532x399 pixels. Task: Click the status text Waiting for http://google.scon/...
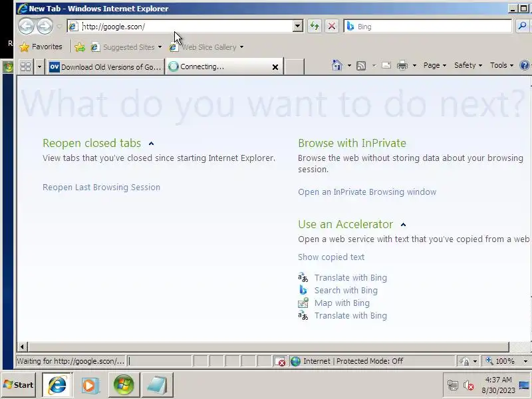point(70,361)
